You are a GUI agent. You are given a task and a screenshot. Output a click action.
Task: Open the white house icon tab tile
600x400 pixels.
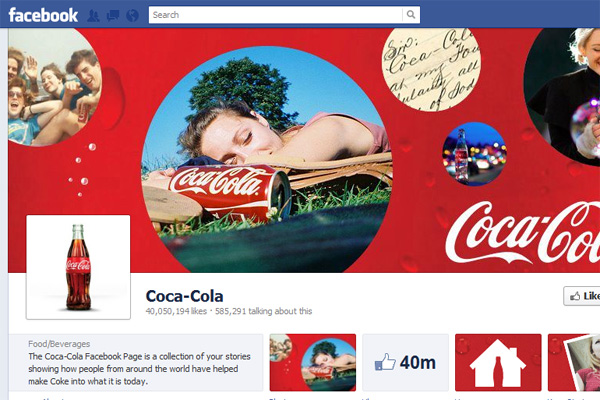(498, 362)
